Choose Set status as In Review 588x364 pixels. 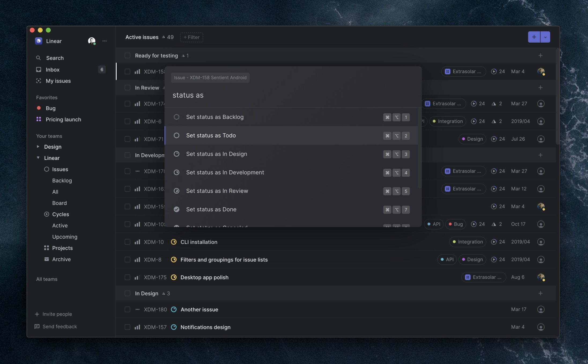[217, 191]
